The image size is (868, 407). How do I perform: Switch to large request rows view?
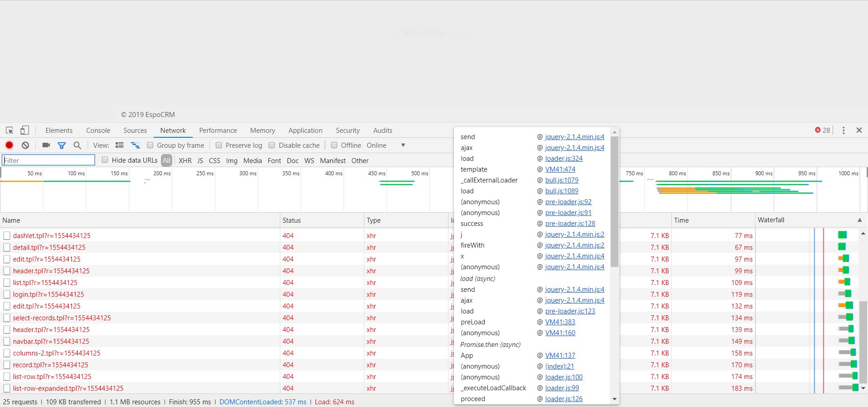(x=120, y=145)
